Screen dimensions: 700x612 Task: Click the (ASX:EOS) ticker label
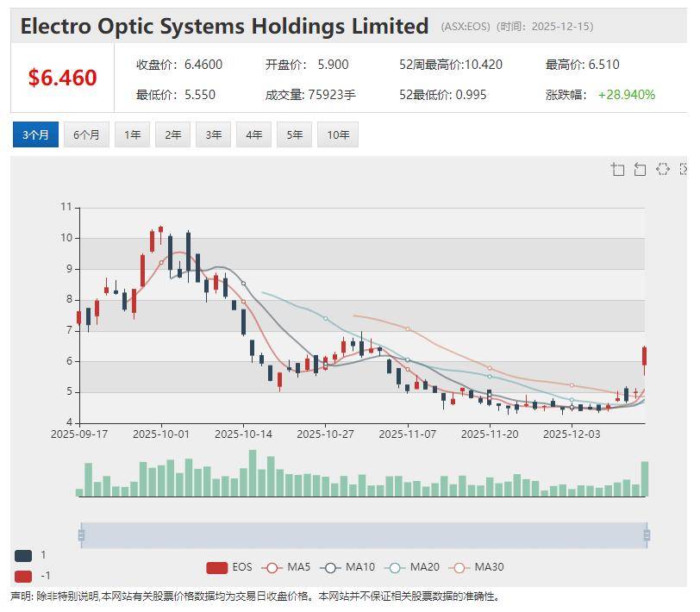click(x=466, y=27)
